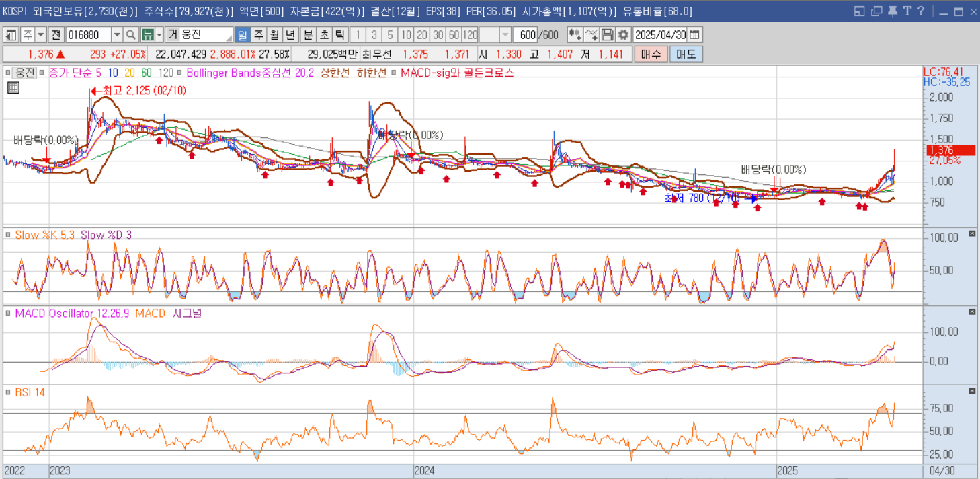This screenshot has width=980, height=479.
Task: Click the data grid icon under 웅진 label
Action: pyautogui.click(x=13, y=87)
